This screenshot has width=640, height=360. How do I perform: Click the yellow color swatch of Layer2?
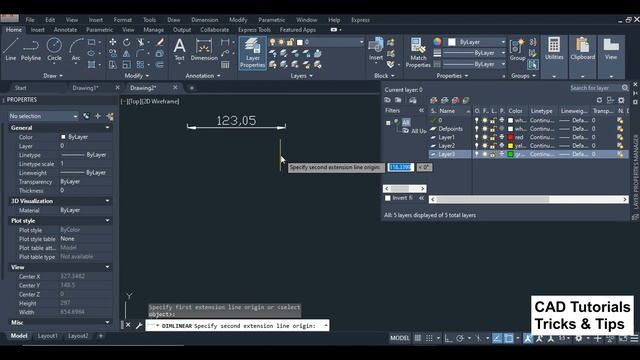(510, 146)
